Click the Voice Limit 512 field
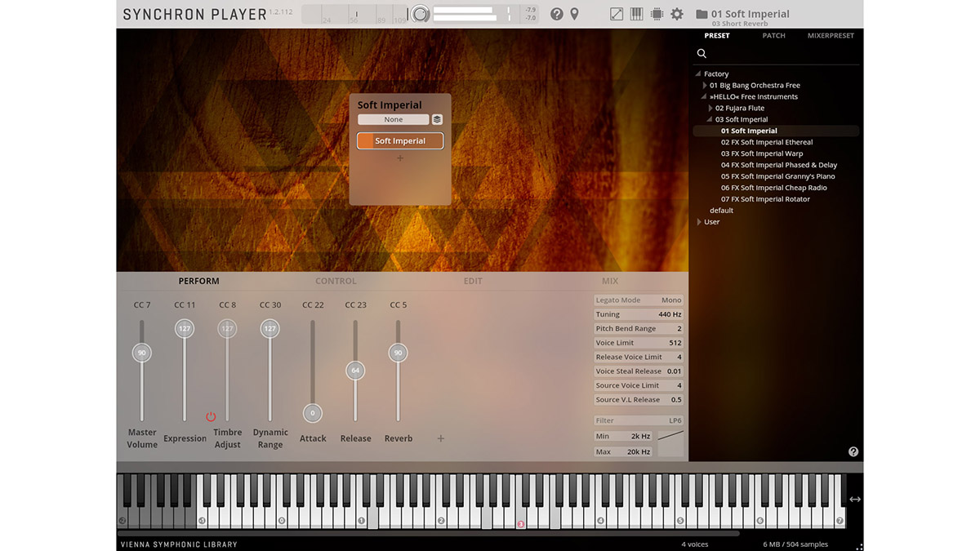Image resolution: width=980 pixels, height=551 pixels. (639, 343)
